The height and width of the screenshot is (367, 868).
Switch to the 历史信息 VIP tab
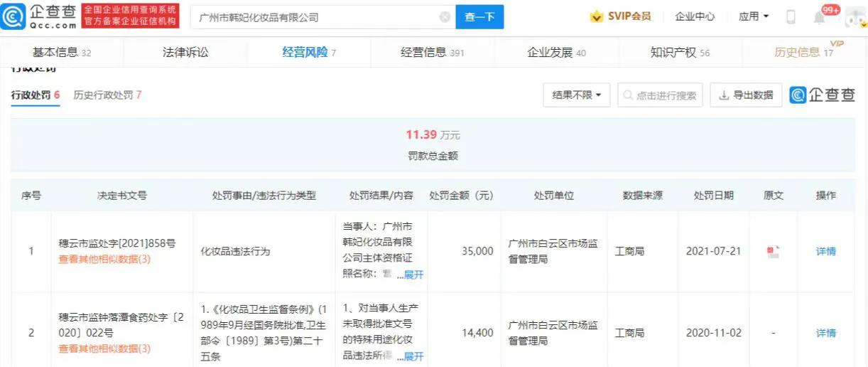pos(804,53)
